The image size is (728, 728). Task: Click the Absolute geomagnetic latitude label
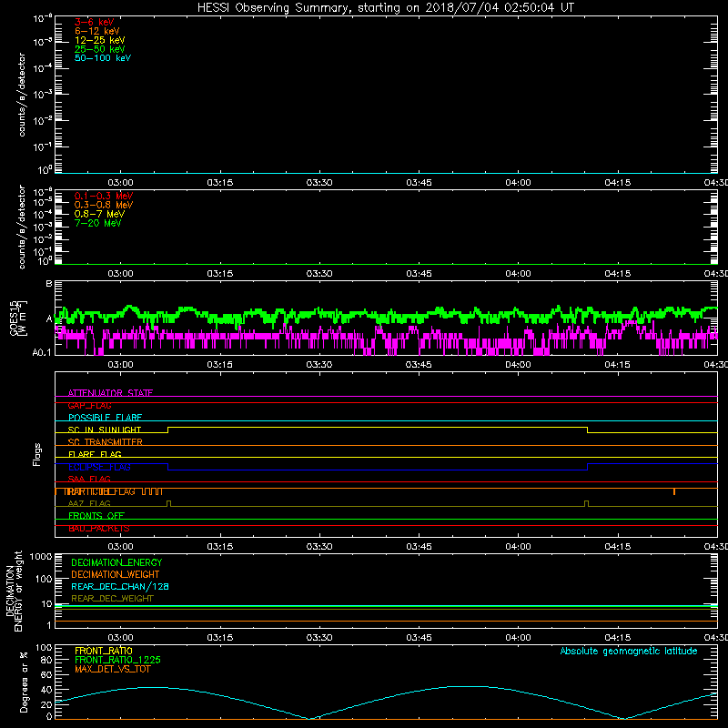click(629, 651)
